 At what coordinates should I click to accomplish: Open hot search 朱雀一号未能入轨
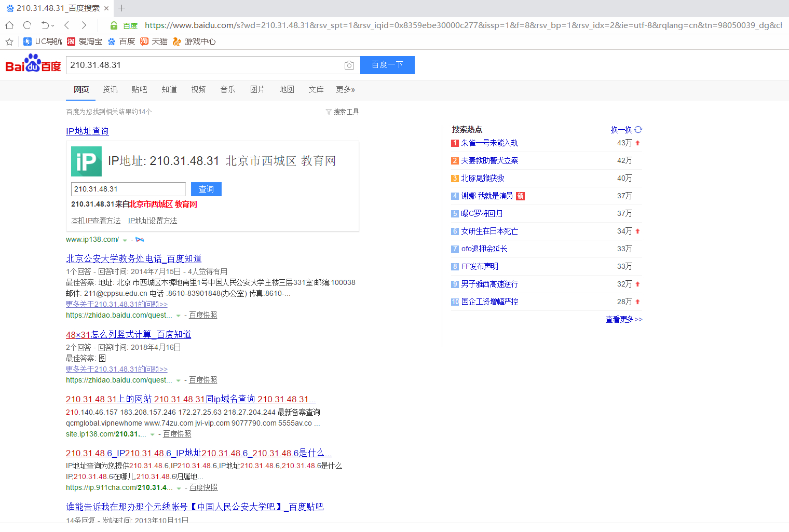pos(489,143)
